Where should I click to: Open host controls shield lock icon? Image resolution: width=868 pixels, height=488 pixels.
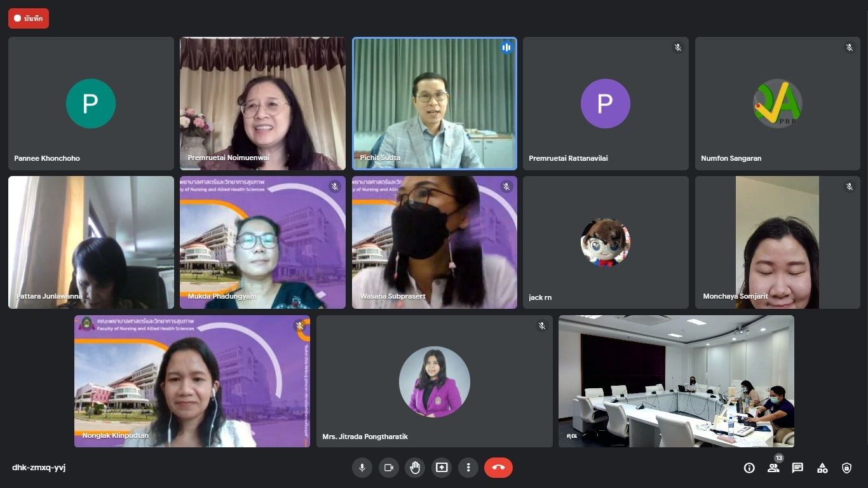point(846,468)
